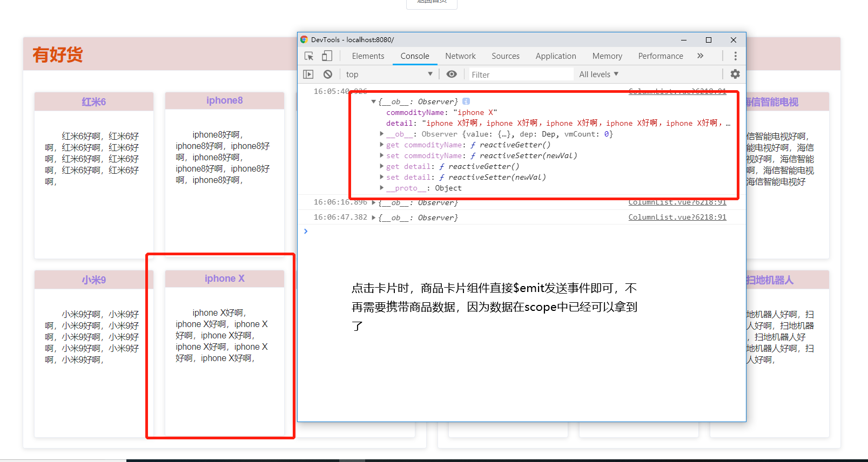The image size is (868, 462).
Task: Open the top JavaScript context dropdown
Action: coord(389,74)
